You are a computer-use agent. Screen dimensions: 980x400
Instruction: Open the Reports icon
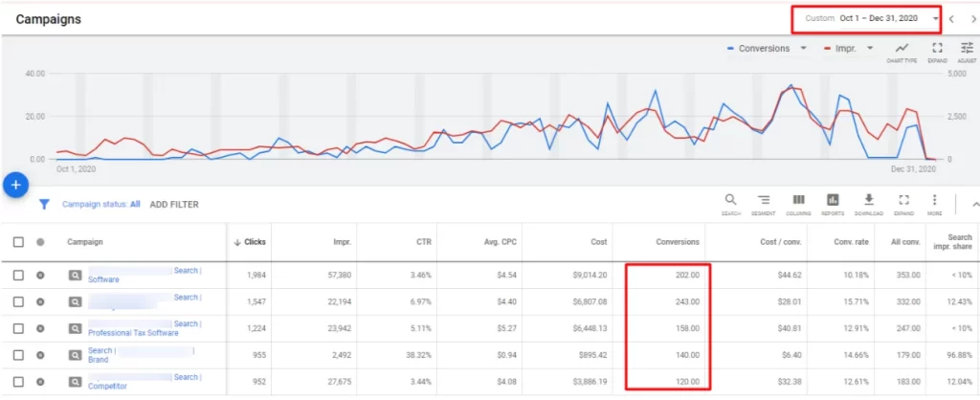[833, 203]
